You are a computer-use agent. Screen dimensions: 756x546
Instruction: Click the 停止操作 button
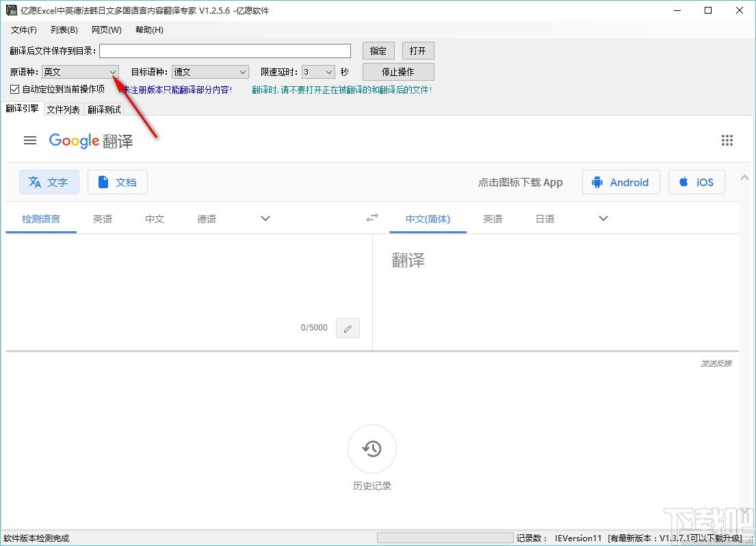[398, 71]
